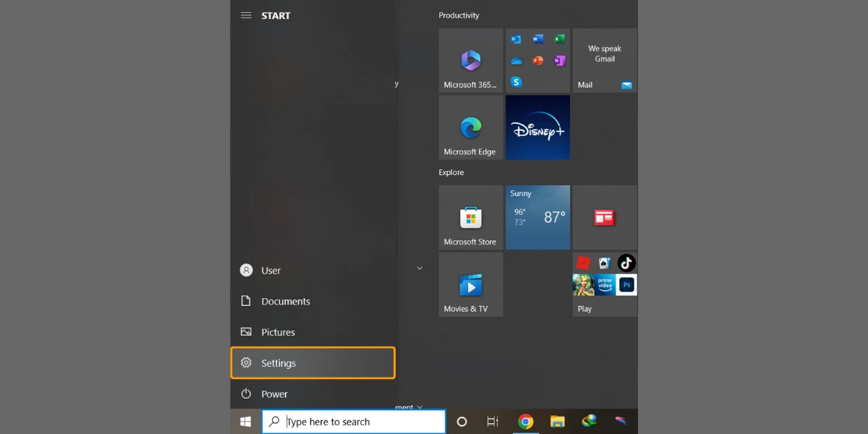Open Skype from the Office folder tile
868x434 pixels.
pos(516,82)
